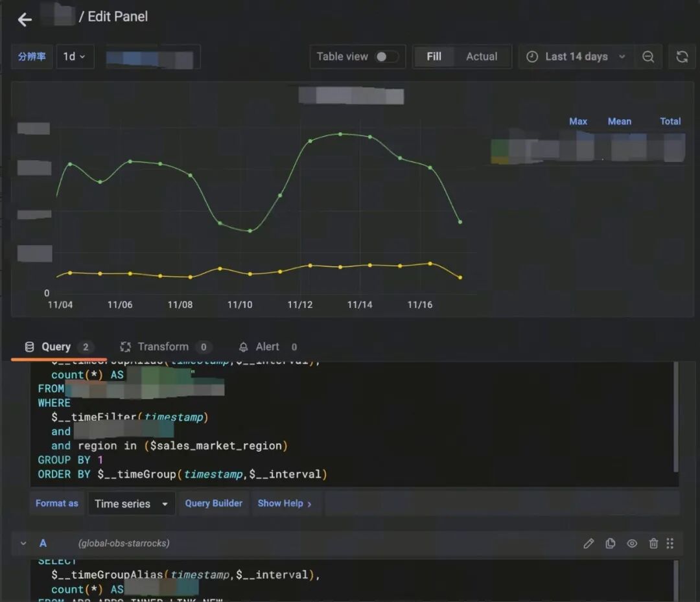
Task: Click the clock icon in time picker
Action: (x=531, y=56)
